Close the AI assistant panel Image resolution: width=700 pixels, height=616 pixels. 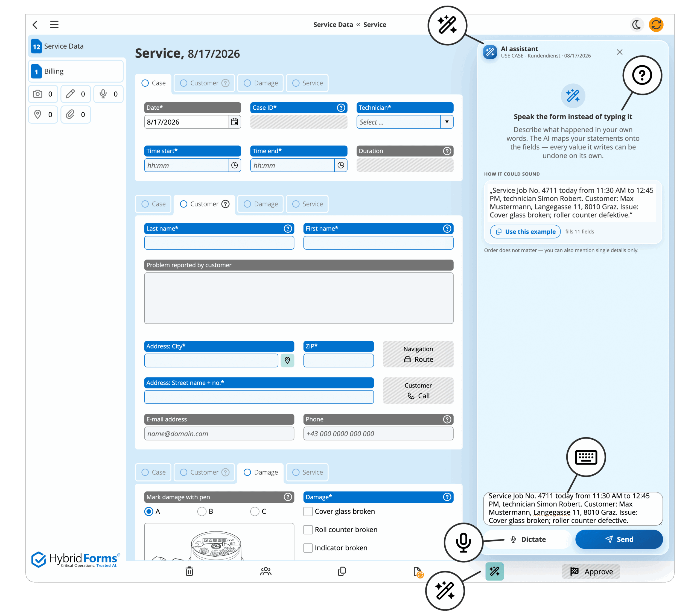pos(620,52)
